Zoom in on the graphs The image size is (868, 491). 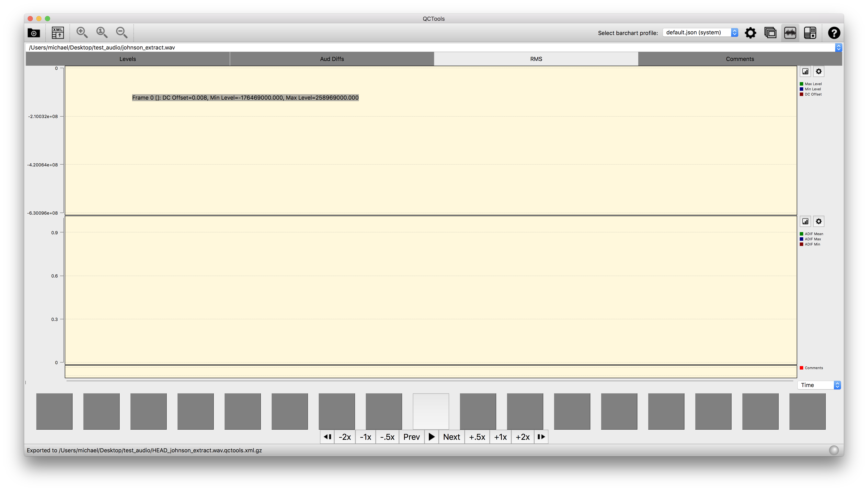(x=82, y=33)
